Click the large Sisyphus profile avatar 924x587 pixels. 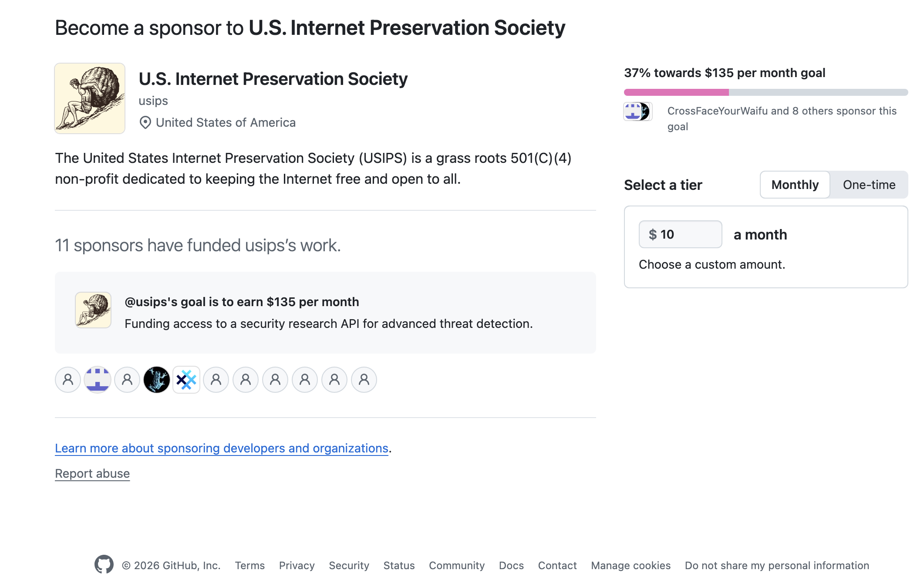90,98
